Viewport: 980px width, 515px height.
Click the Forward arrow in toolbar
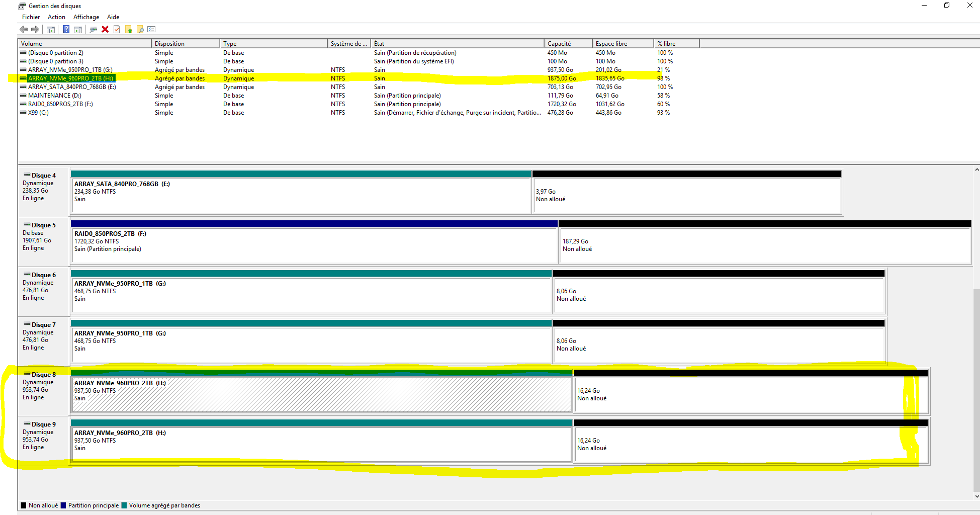click(35, 30)
